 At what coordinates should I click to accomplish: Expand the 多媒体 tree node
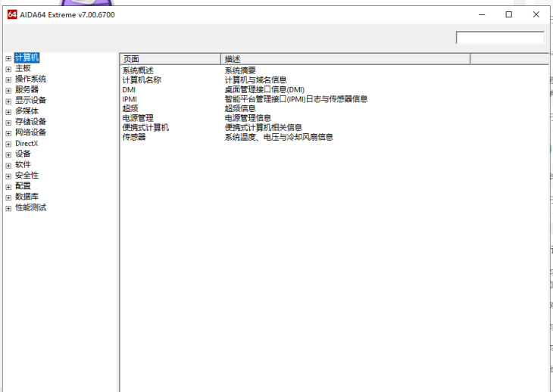[x=8, y=112]
